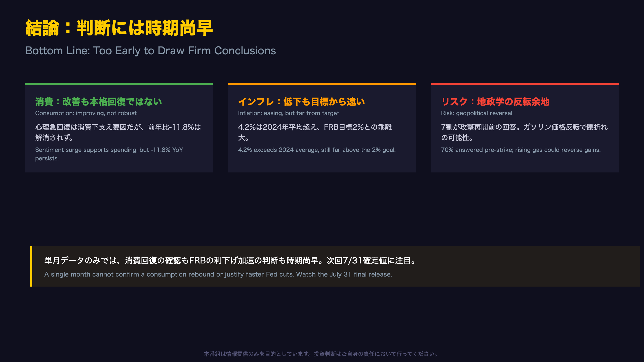
Task: Click 'Risk: geopolitical reversal' line
Action: 476,113
